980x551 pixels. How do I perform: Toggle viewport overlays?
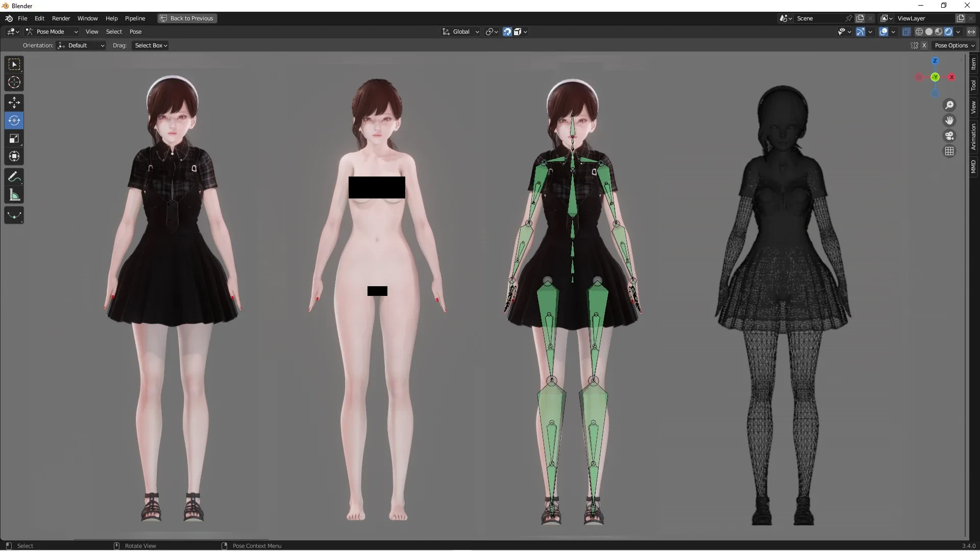pos(884,32)
